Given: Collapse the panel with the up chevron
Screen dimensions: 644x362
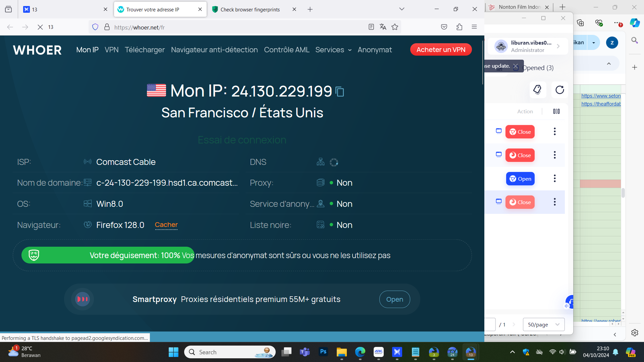Looking at the screenshot, I should [x=609, y=64].
